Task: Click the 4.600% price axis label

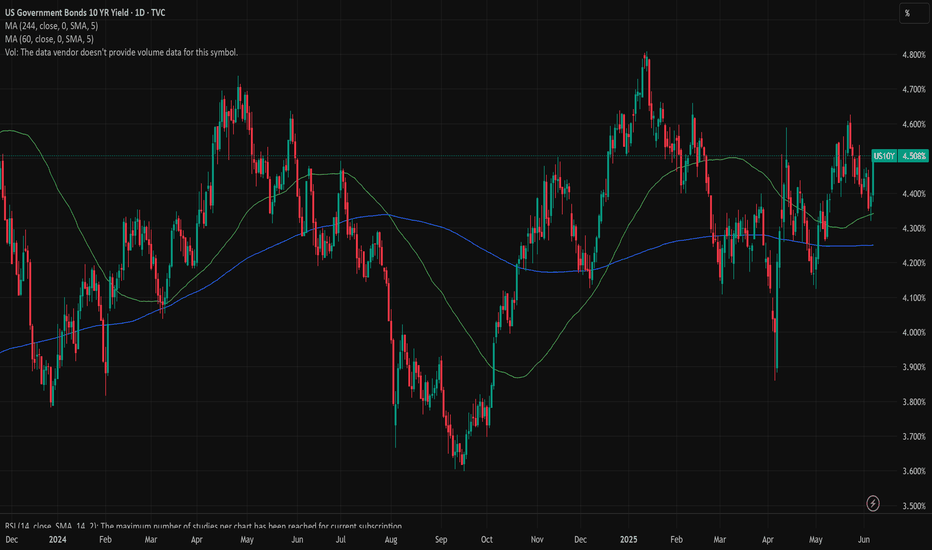Action: [914, 124]
